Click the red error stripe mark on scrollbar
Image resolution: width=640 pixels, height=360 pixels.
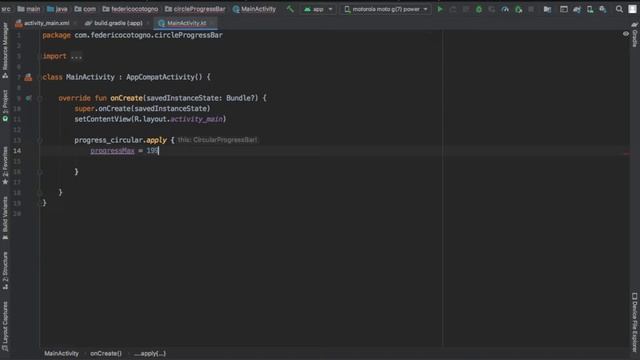click(x=627, y=154)
